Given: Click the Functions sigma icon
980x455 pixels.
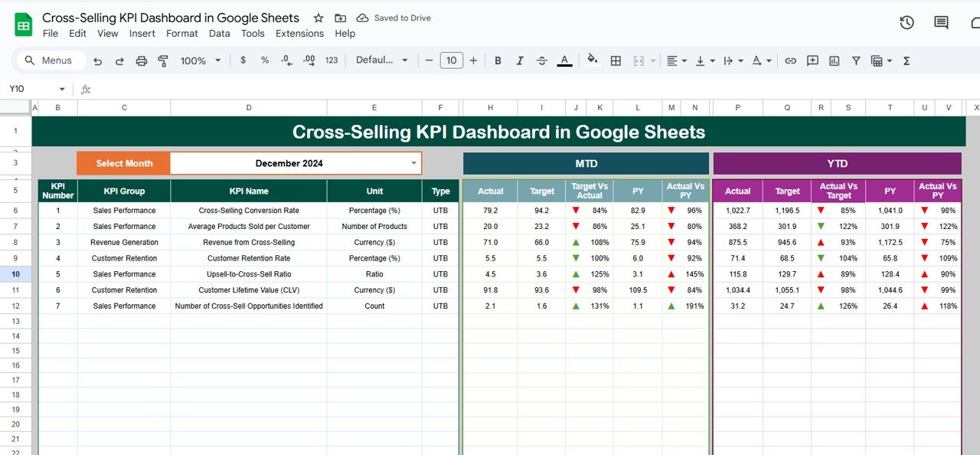Looking at the screenshot, I should [906, 61].
